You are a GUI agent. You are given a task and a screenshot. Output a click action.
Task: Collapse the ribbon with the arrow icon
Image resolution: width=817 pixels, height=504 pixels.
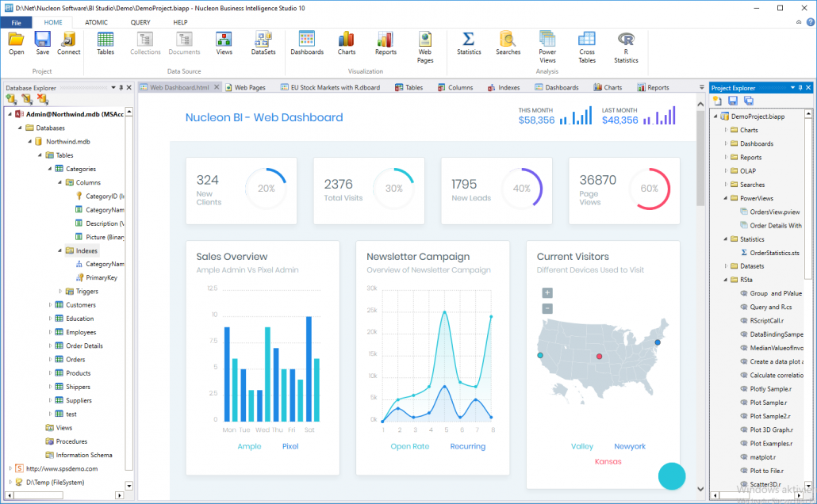[x=798, y=22]
